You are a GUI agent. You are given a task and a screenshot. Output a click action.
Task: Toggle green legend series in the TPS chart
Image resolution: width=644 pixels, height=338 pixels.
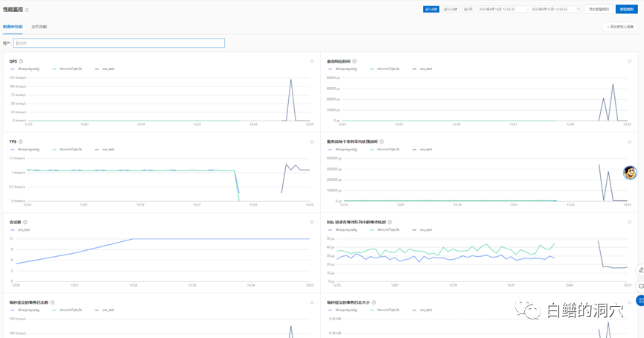67,150
